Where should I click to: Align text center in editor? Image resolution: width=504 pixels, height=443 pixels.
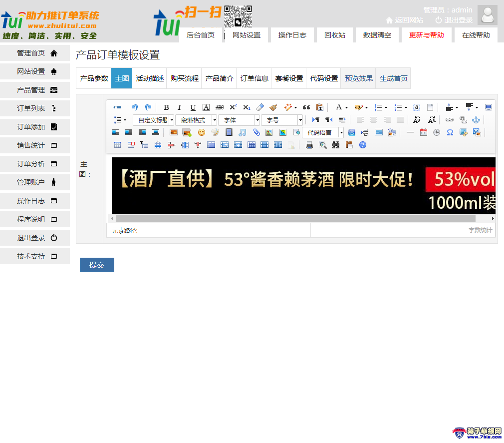click(x=373, y=120)
